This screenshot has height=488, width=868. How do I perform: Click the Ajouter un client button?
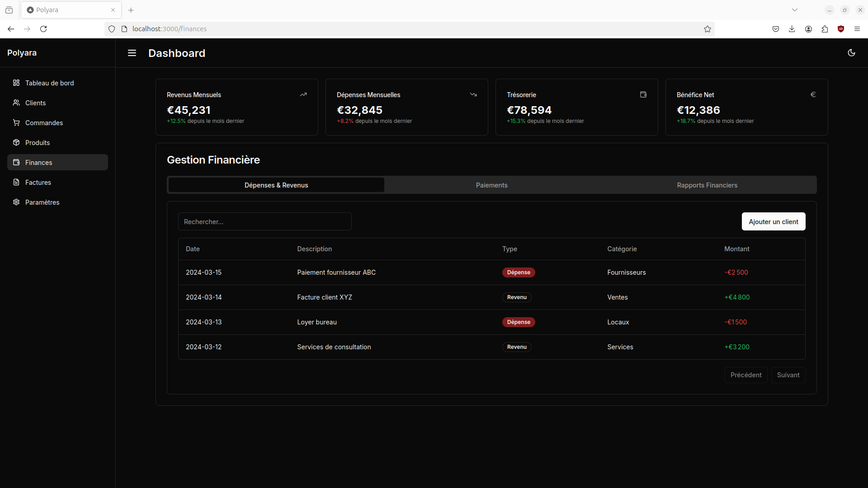(x=774, y=221)
